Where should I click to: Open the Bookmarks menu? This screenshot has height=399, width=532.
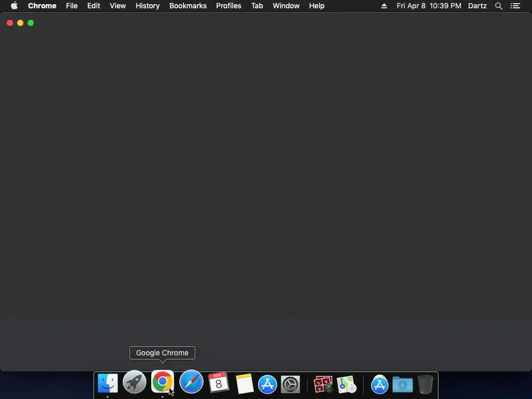[188, 6]
